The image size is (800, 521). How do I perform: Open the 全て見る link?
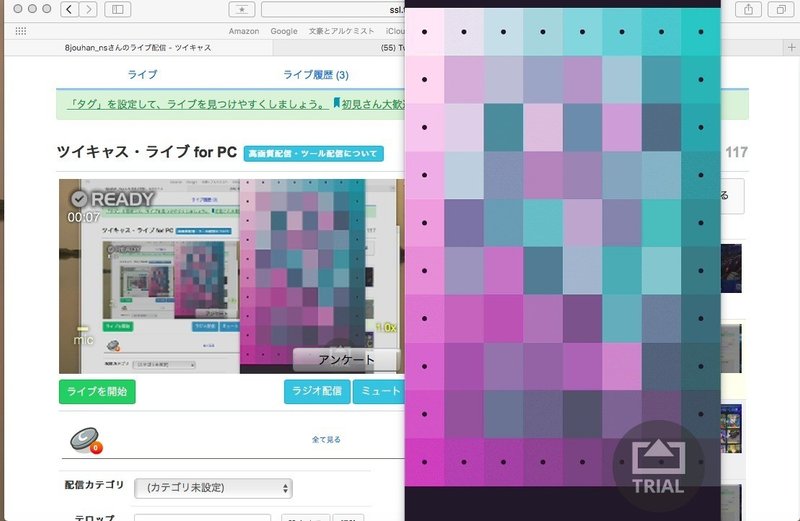[x=326, y=439]
